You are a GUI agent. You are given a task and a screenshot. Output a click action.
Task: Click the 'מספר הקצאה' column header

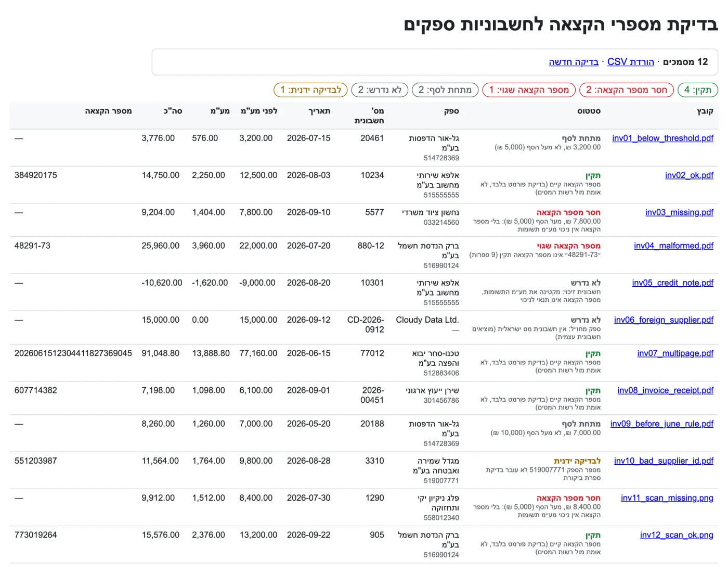108,111
